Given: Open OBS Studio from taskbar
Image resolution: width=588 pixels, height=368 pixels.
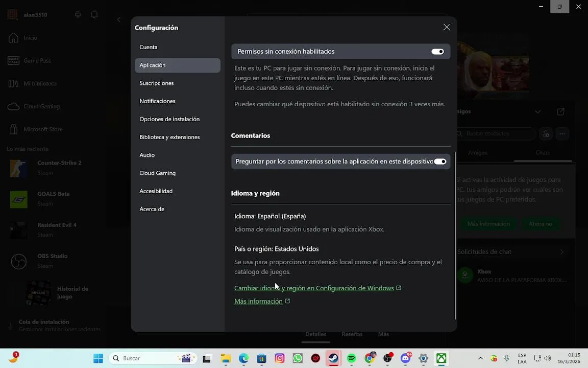Looking at the screenshot, I should pos(387,358).
